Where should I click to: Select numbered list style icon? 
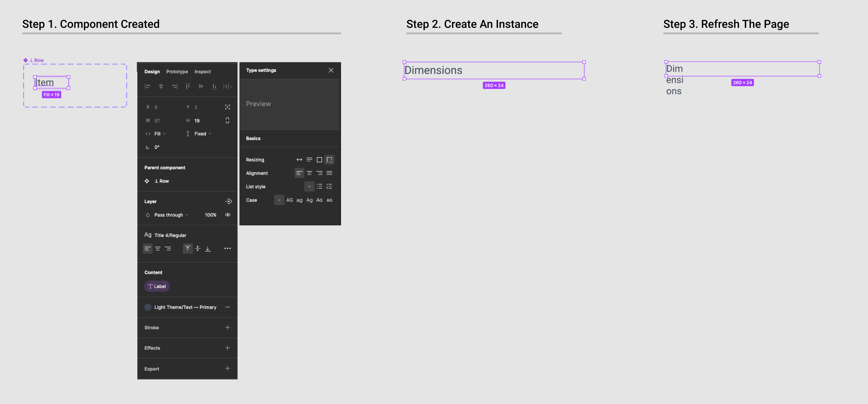pyautogui.click(x=330, y=186)
